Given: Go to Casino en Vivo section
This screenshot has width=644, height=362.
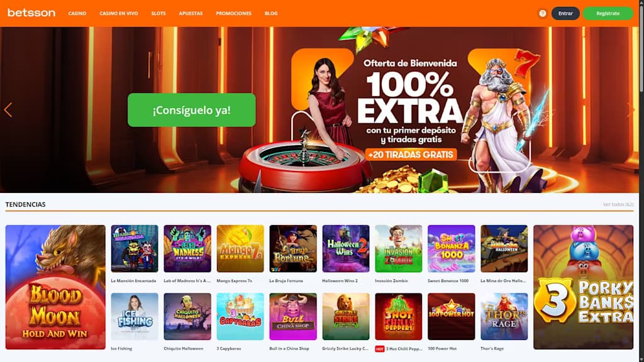Looking at the screenshot, I should tap(119, 14).
